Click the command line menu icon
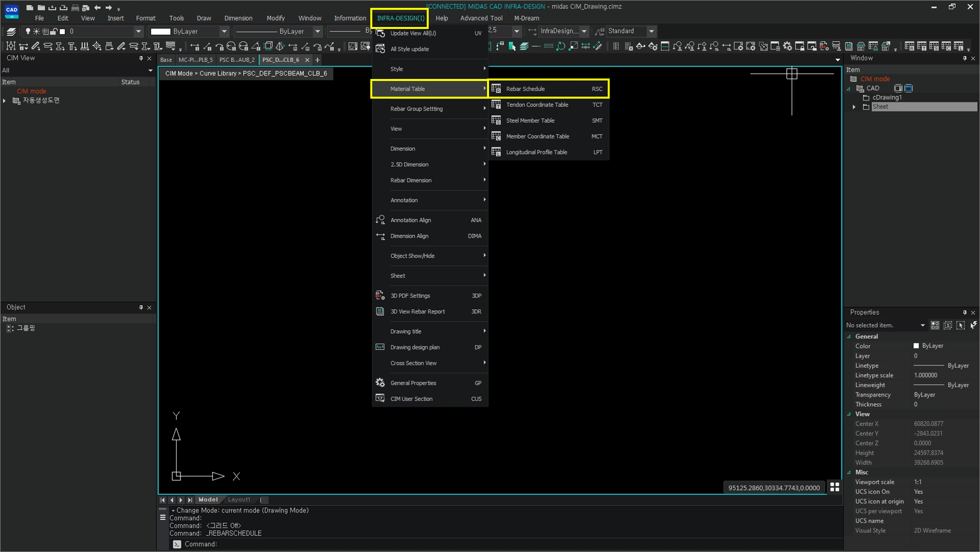 [x=163, y=517]
